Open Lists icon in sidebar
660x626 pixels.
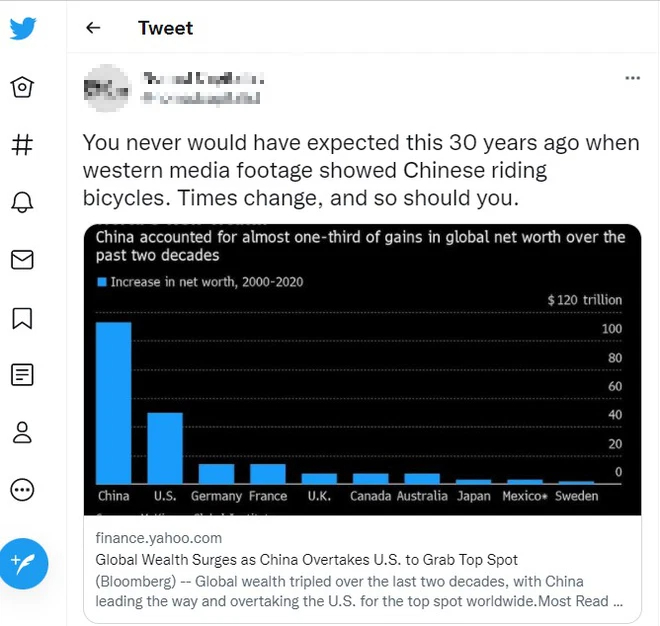click(22, 375)
